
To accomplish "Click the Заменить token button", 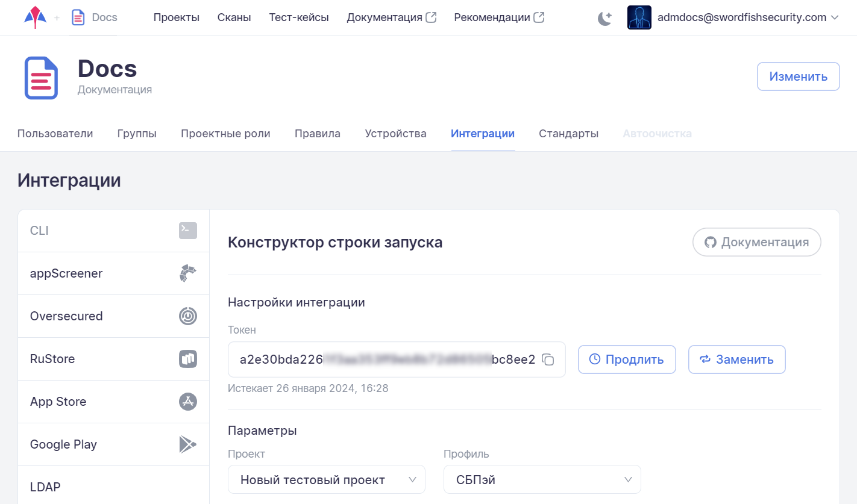I will [736, 359].
